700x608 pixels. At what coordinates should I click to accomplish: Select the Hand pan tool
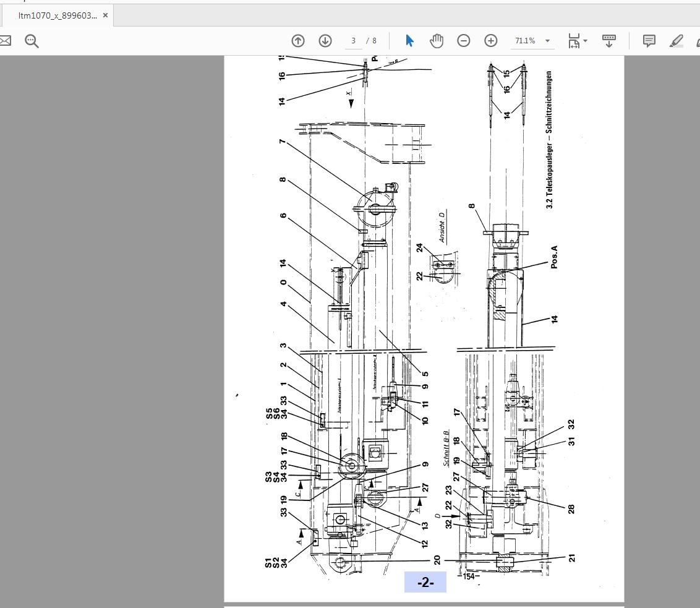click(437, 41)
